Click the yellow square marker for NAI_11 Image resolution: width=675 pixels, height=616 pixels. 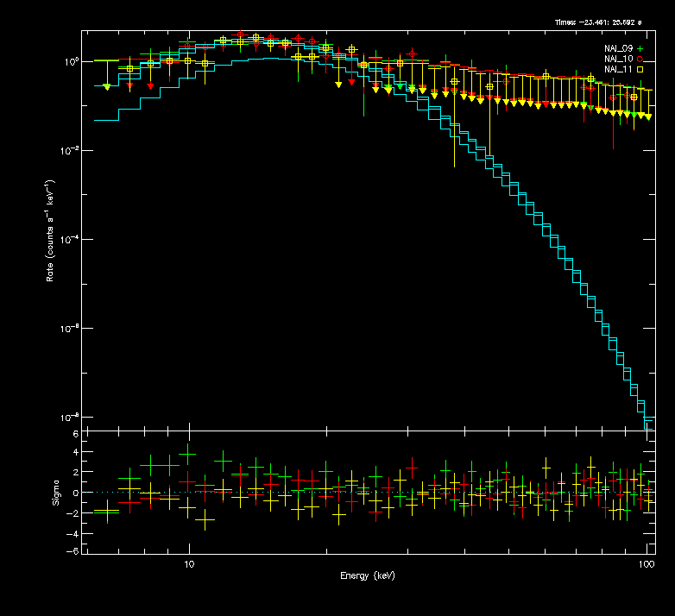[640, 69]
